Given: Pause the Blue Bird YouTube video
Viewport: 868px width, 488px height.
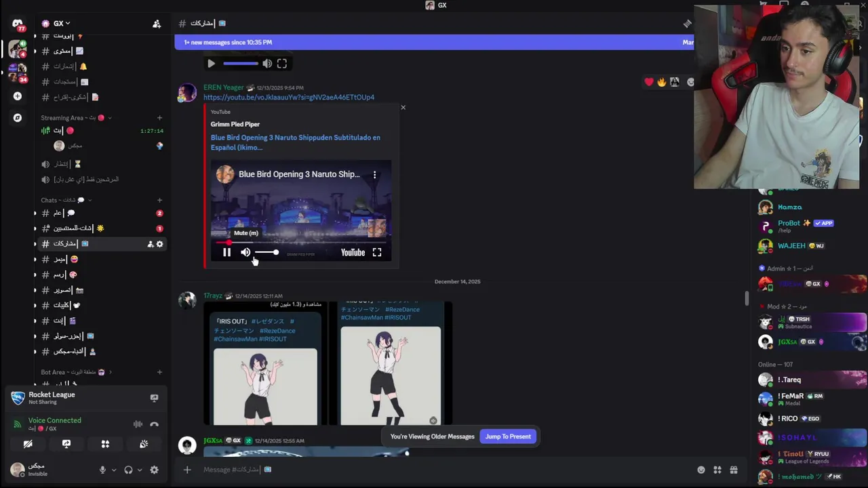Looking at the screenshot, I should (226, 252).
